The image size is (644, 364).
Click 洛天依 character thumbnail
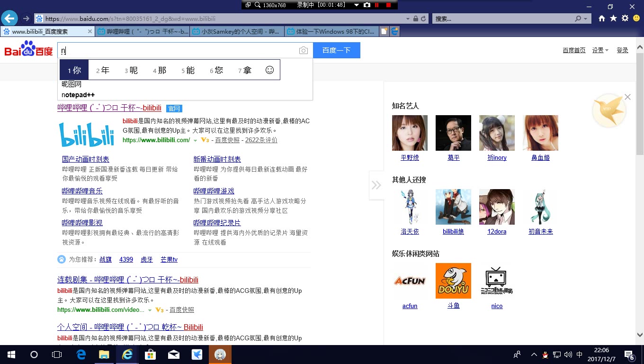(x=410, y=207)
